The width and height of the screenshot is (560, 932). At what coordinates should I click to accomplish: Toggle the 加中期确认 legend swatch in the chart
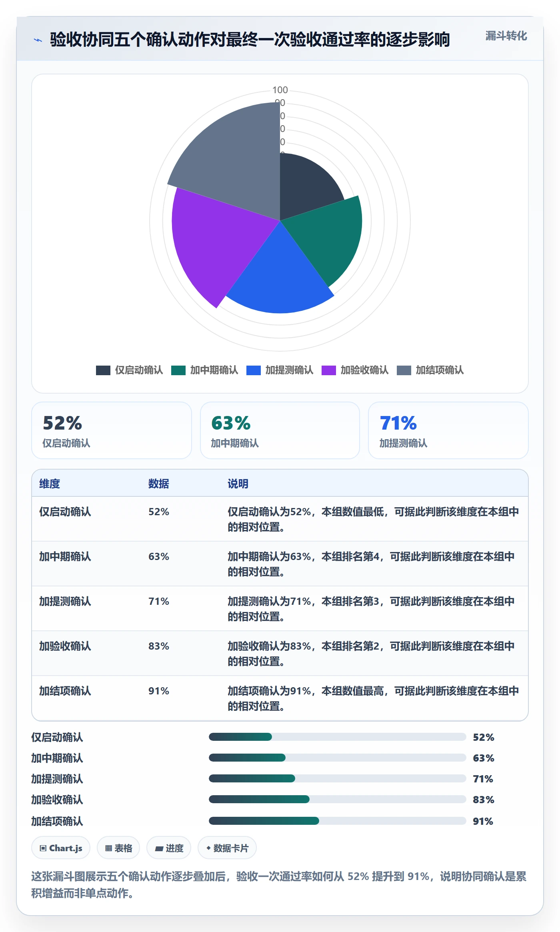pyautogui.click(x=178, y=370)
